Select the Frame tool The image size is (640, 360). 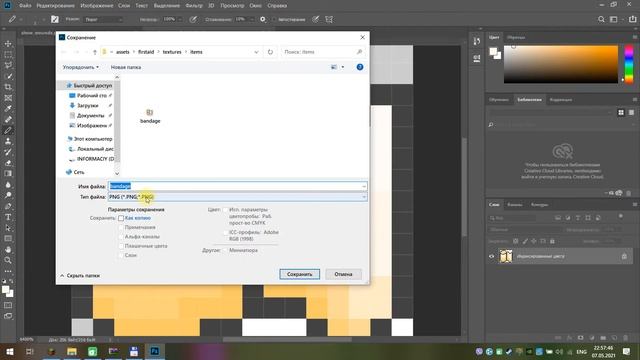[x=8, y=98]
